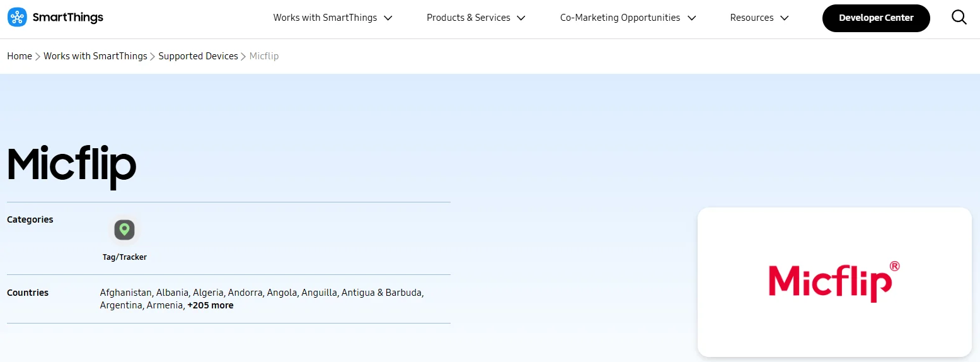Open the search magnifier icon
This screenshot has width=980, height=362.
click(x=959, y=18)
